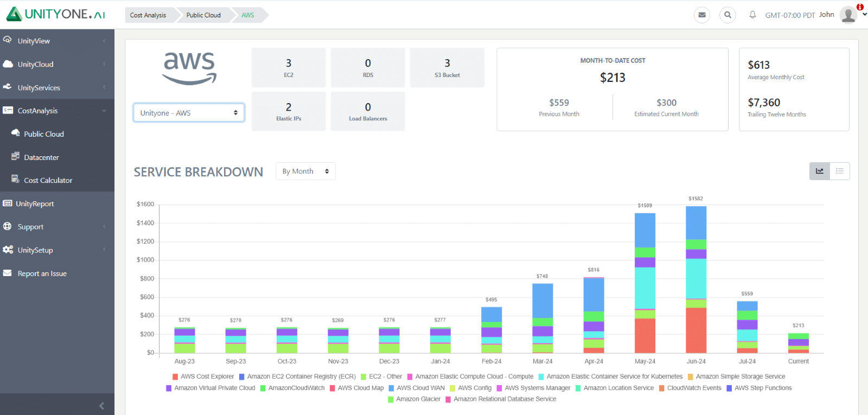
Task: Open the EC2 count card
Action: 289,67
